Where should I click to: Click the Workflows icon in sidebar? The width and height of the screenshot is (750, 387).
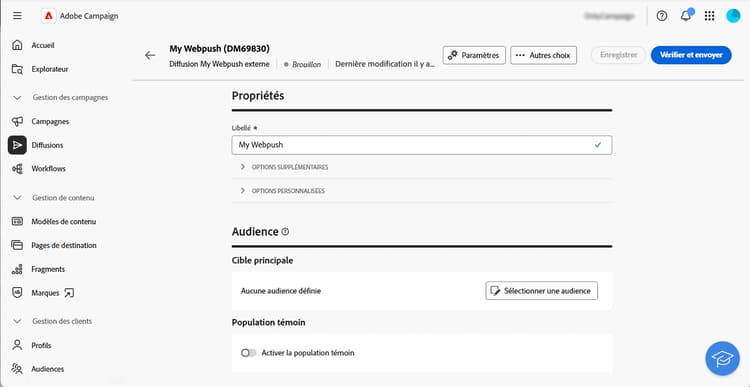(x=17, y=169)
